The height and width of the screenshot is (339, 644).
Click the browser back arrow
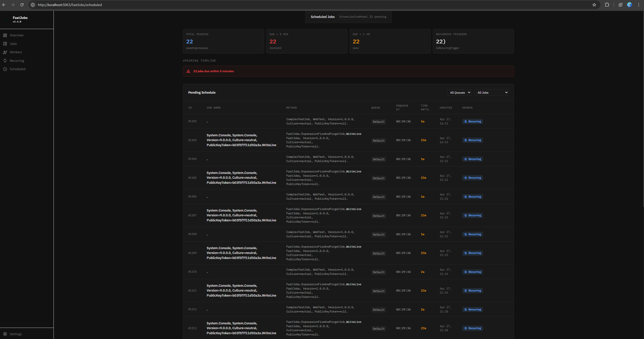point(4,5)
